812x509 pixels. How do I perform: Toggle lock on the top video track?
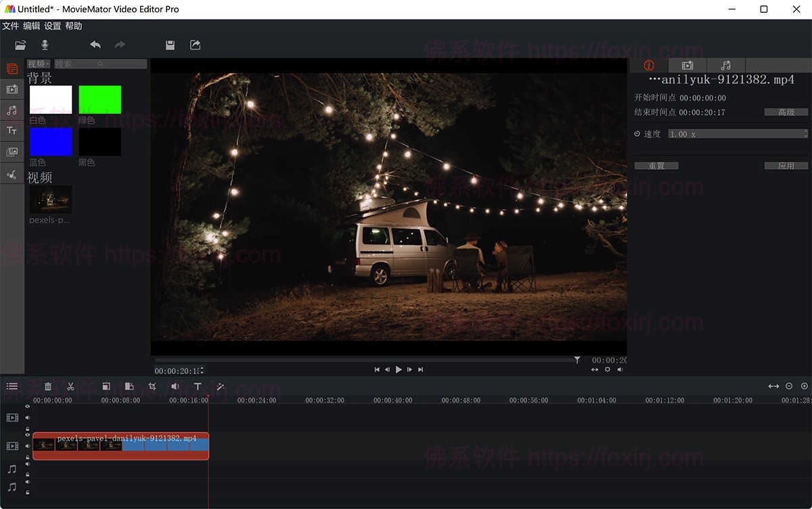tap(28, 428)
